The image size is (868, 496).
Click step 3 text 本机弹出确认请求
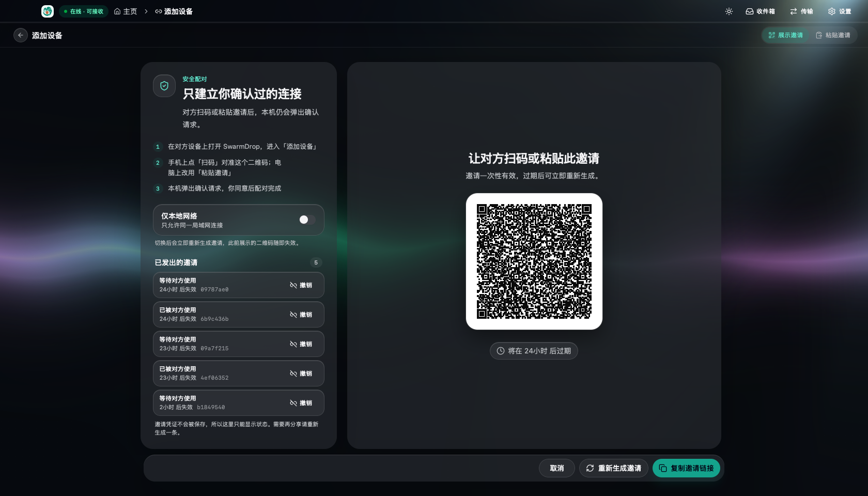pyautogui.click(x=224, y=189)
